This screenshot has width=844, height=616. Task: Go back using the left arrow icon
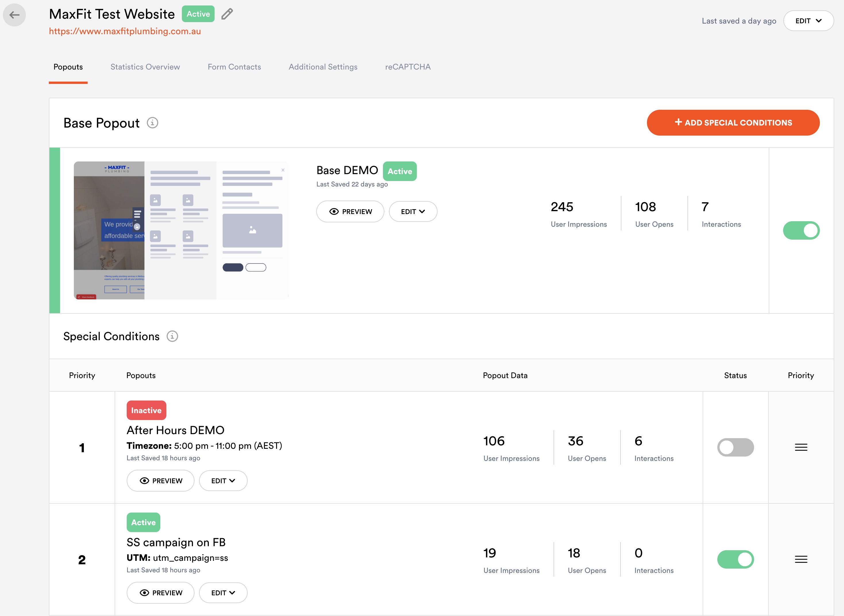click(14, 15)
